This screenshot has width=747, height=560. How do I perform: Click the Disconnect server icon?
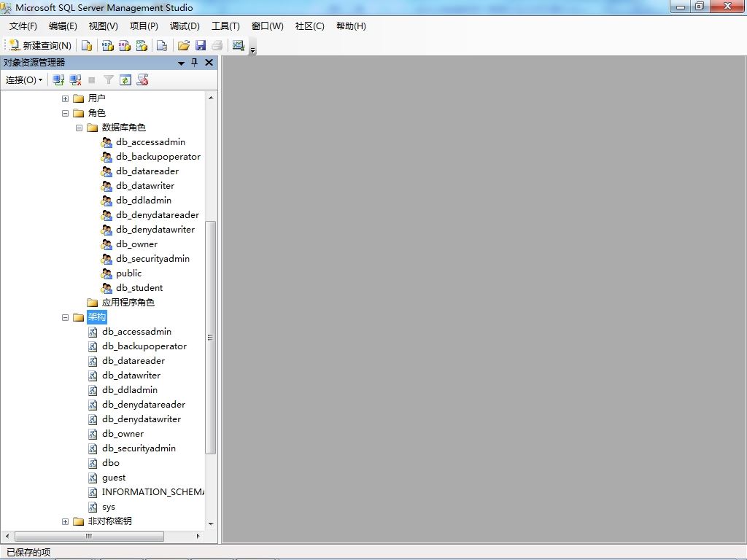click(75, 80)
